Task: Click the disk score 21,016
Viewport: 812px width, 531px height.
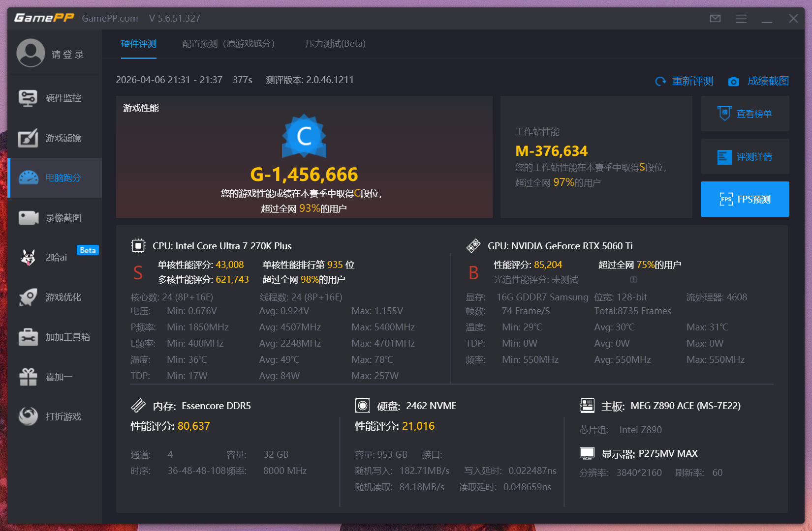Action: 418,426
